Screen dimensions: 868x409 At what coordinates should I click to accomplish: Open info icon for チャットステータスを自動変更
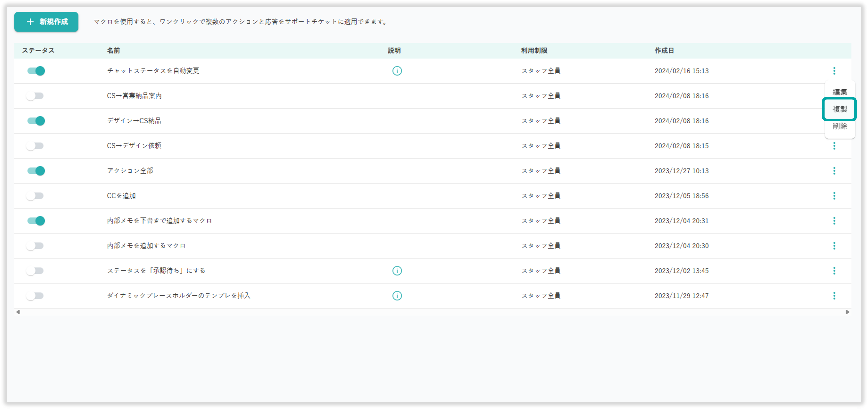pos(397,71)
